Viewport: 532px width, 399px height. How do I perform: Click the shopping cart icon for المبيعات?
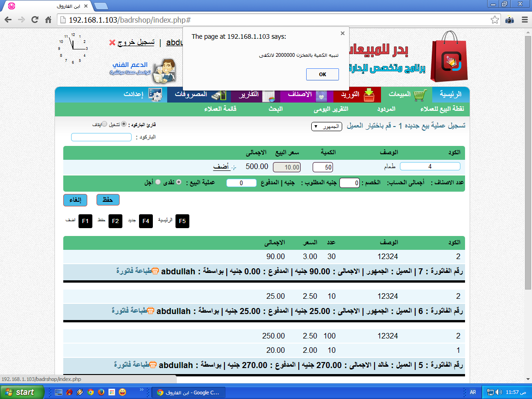click(x=419, y=95)
